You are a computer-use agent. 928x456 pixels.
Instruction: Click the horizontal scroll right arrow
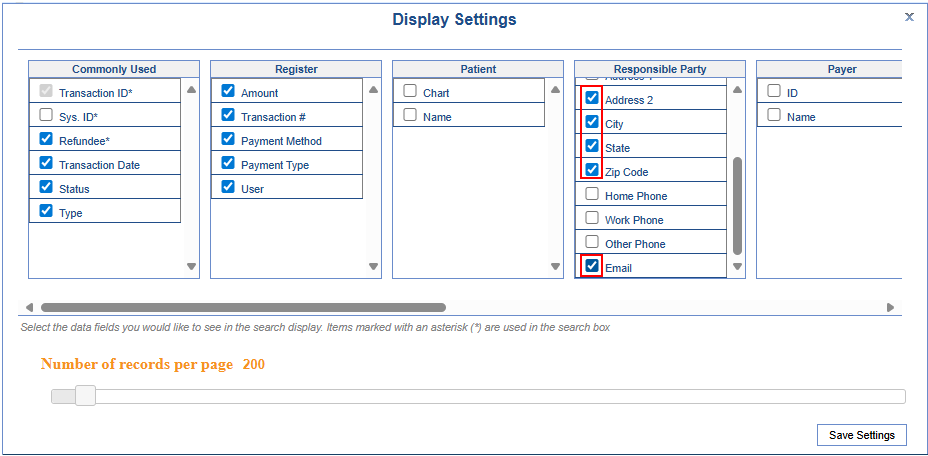[x=890, y=307]
